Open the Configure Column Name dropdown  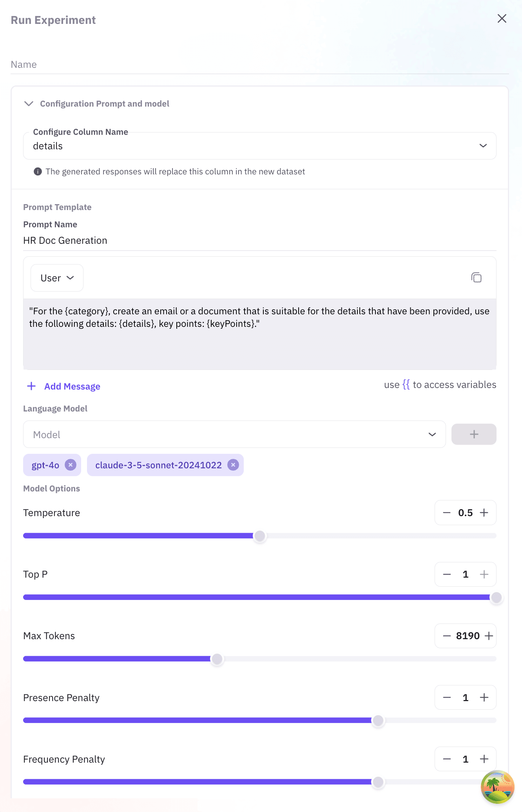pos(483,145)
